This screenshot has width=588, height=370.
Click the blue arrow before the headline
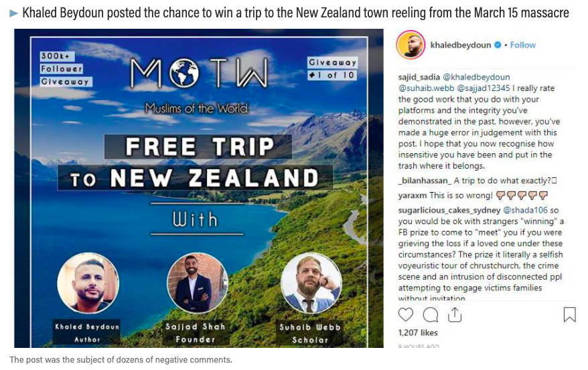coord(13,13)
